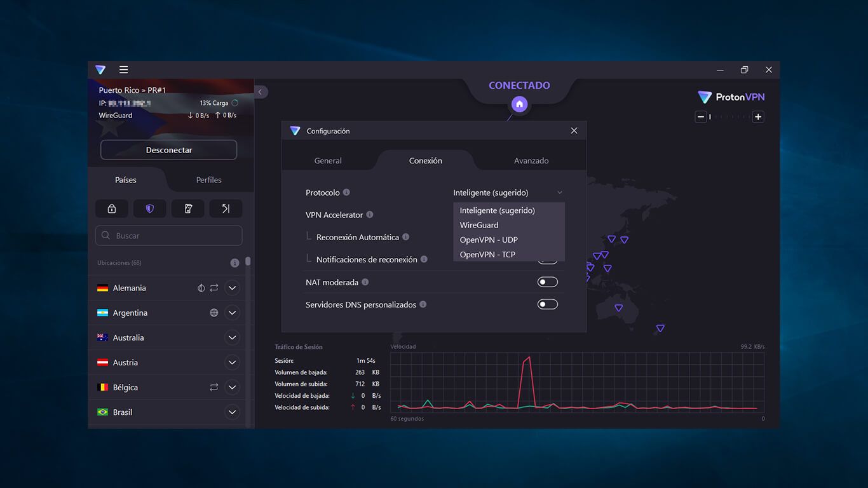Toggle Secure Core padlock quick setting

[112, 208]
